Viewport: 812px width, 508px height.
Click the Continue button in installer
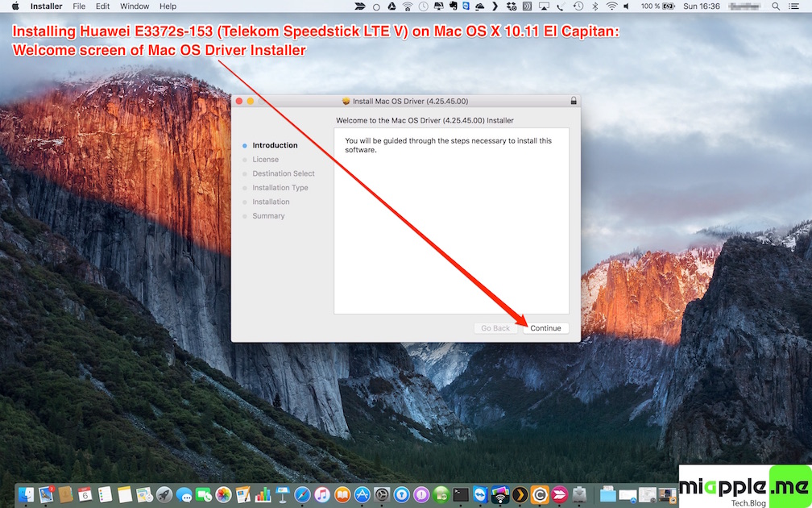(x=546, y=328)
